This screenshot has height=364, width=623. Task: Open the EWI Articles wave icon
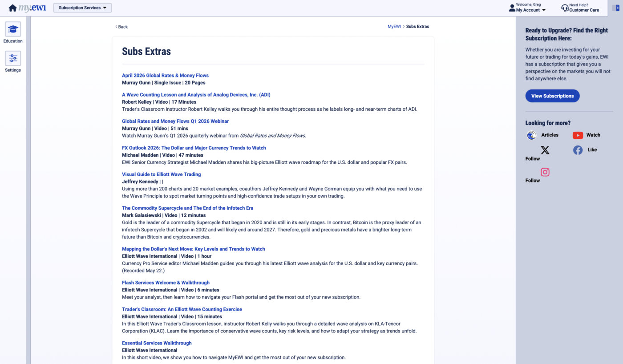[x=531, y=135]
